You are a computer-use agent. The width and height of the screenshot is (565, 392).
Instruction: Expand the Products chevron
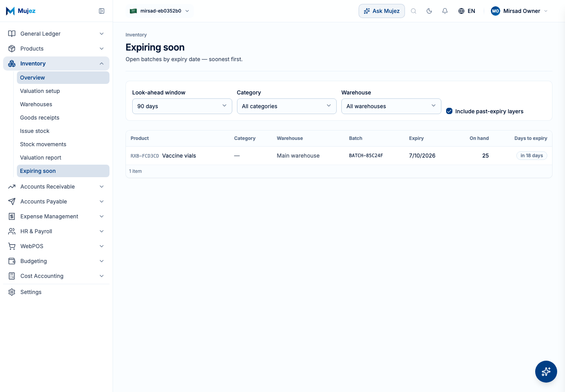pyautogui.click(x=102, y=49)
